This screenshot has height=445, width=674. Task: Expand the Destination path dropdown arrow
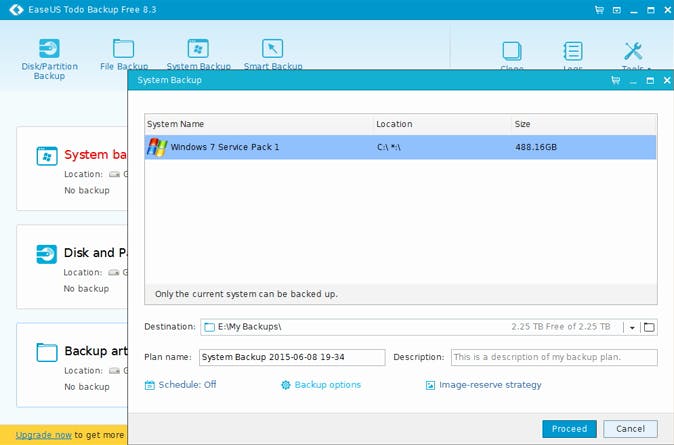click(632, 328)
